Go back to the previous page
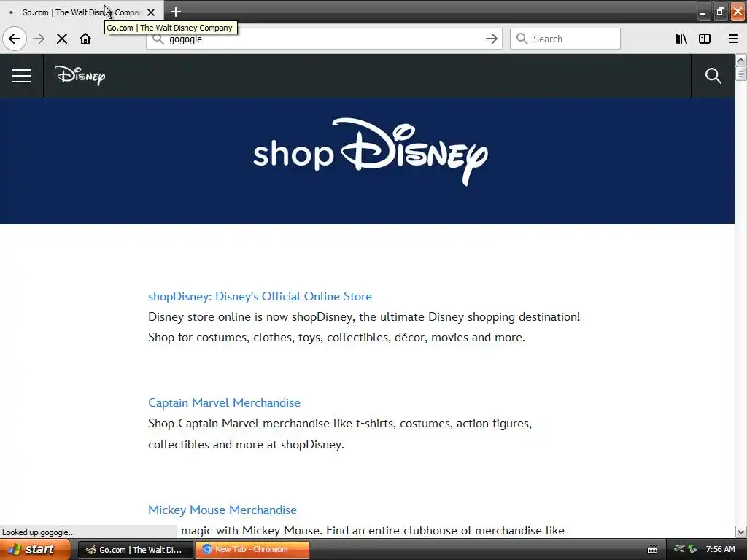This screenshot has width=747, height=560. tap(15, 39)
